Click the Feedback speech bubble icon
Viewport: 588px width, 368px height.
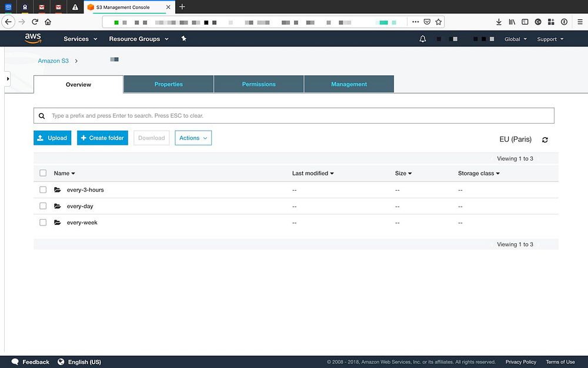15,362
